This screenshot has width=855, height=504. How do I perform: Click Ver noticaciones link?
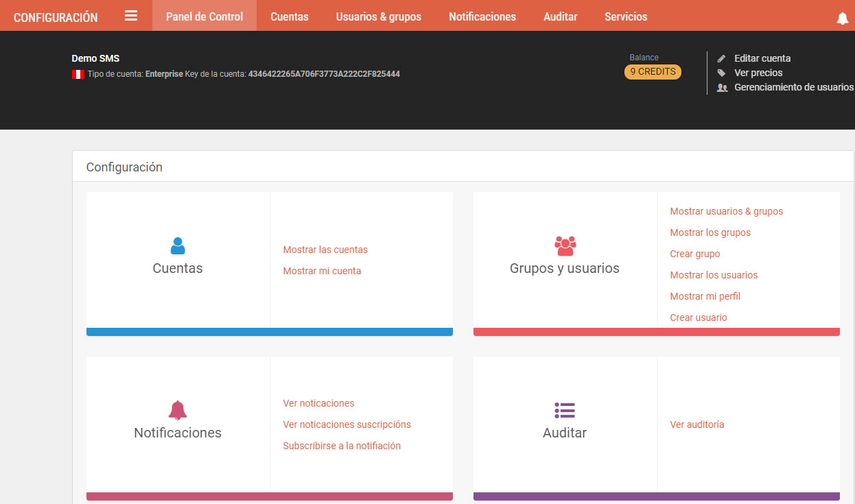318,403
